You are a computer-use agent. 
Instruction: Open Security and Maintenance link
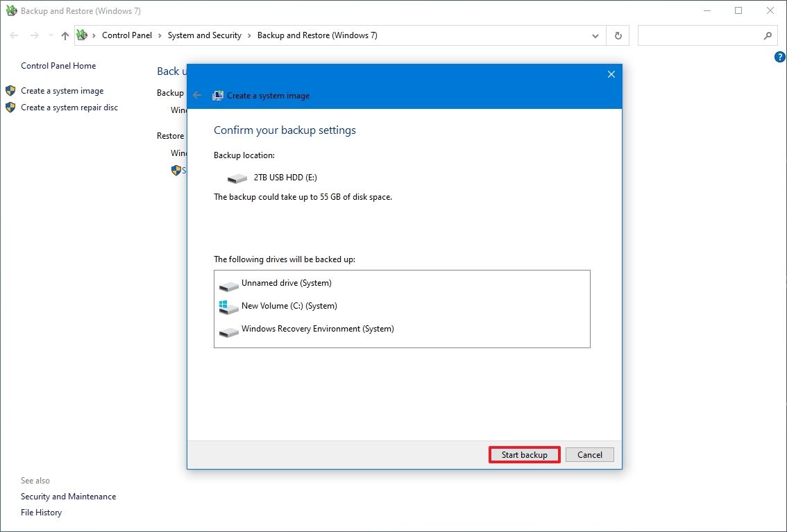point(68,497)
